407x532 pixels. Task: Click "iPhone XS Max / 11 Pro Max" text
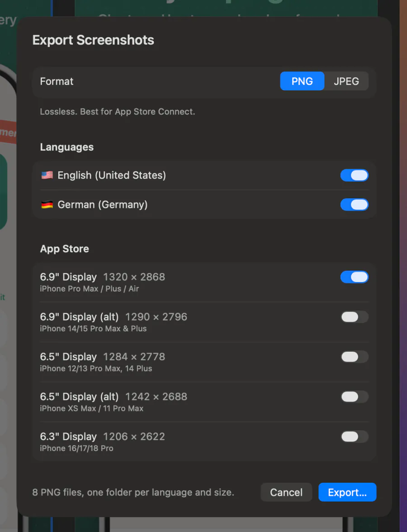(92, 409)
